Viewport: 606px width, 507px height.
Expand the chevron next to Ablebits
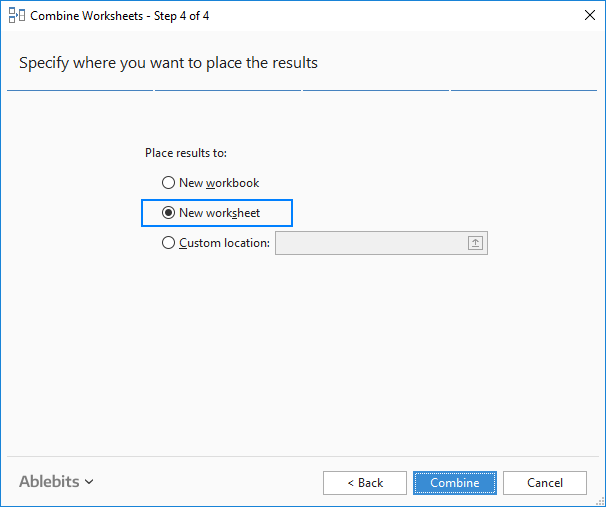[x=89, y=482]
